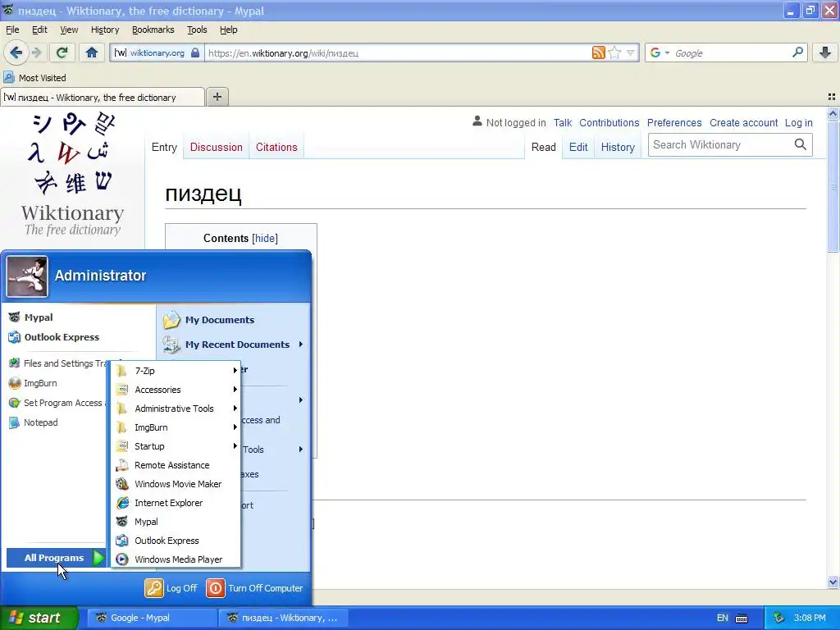Open the All Programs menu
The width and height of the screenshot is (840, 630).
56,558
